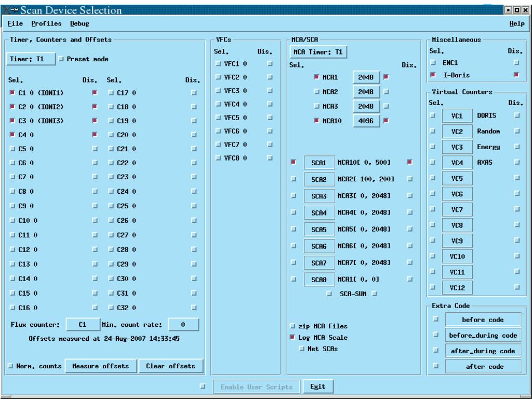Open MCA10 channel size 4096 button

pyautogui.click(x=366, y=121)
